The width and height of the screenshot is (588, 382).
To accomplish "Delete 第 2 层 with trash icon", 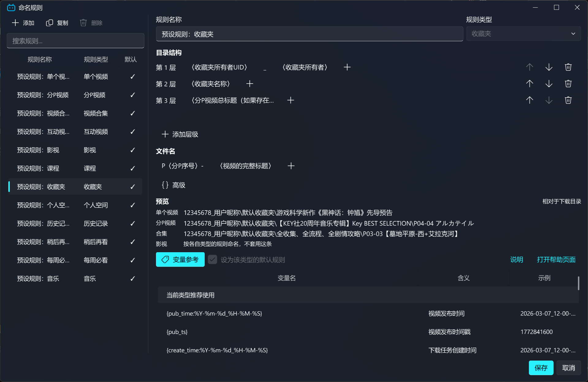I will [x=568, y=84].
